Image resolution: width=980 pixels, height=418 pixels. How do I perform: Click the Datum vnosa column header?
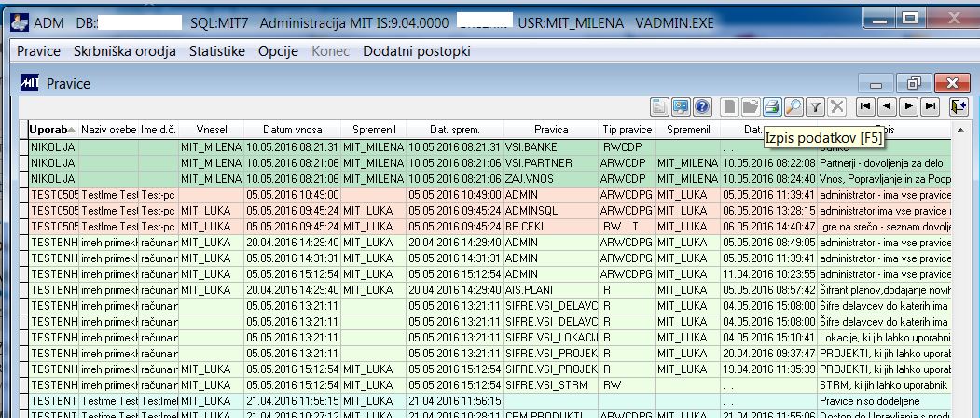tap(293, 130)
